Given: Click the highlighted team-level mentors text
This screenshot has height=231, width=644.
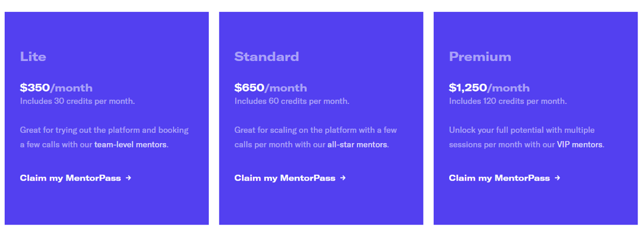Looking at the screenshot, I should click(130, 145).
